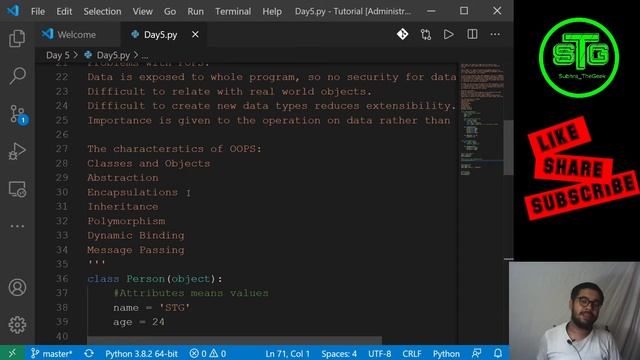Click 'name = 'STG'' on line 38
Image resolution: width=640 pixels, height=360 pixels.
151,308
